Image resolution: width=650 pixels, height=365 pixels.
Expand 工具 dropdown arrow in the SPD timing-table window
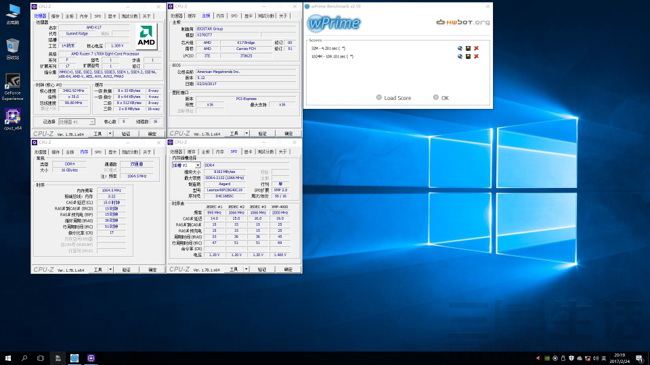coord(246,269)
